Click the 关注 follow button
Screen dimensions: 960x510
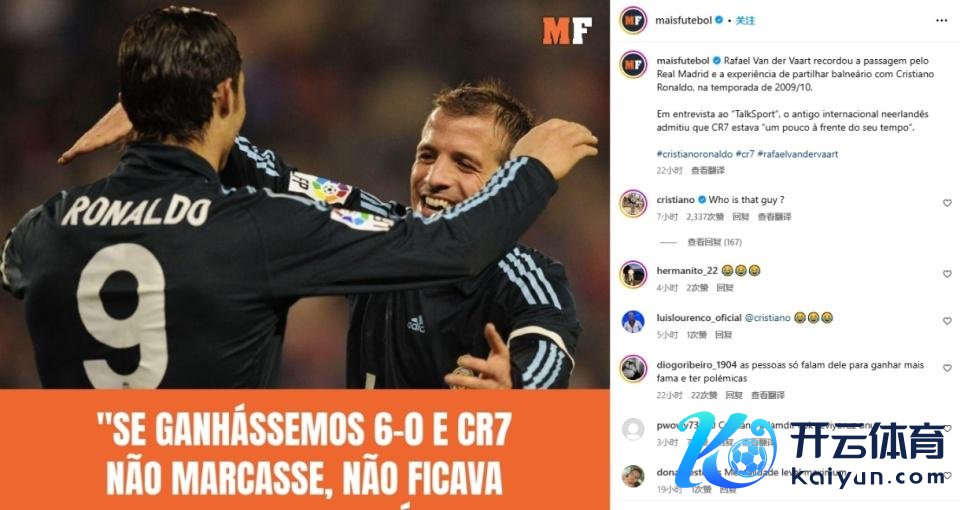click(x=745, y=20)
